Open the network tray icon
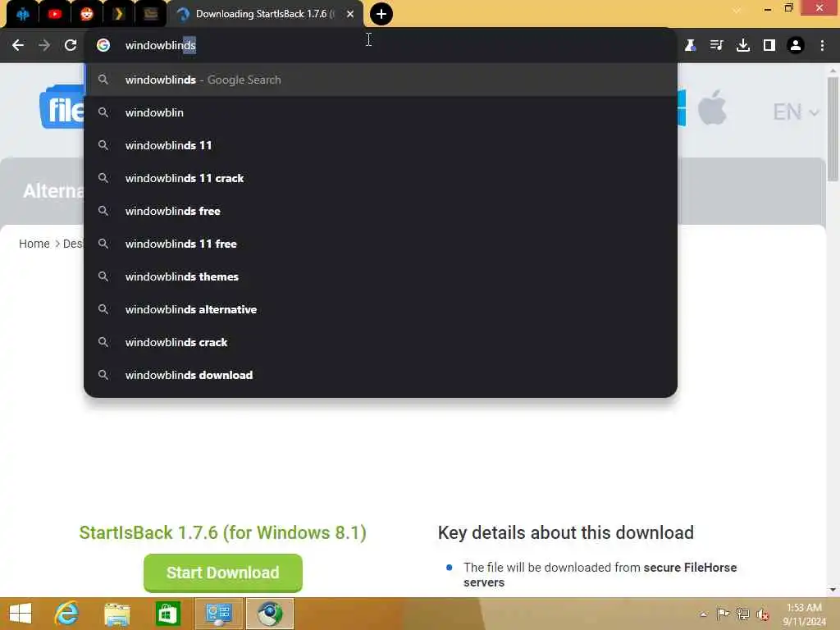The image size is (840, 630). tap(742, 614)
